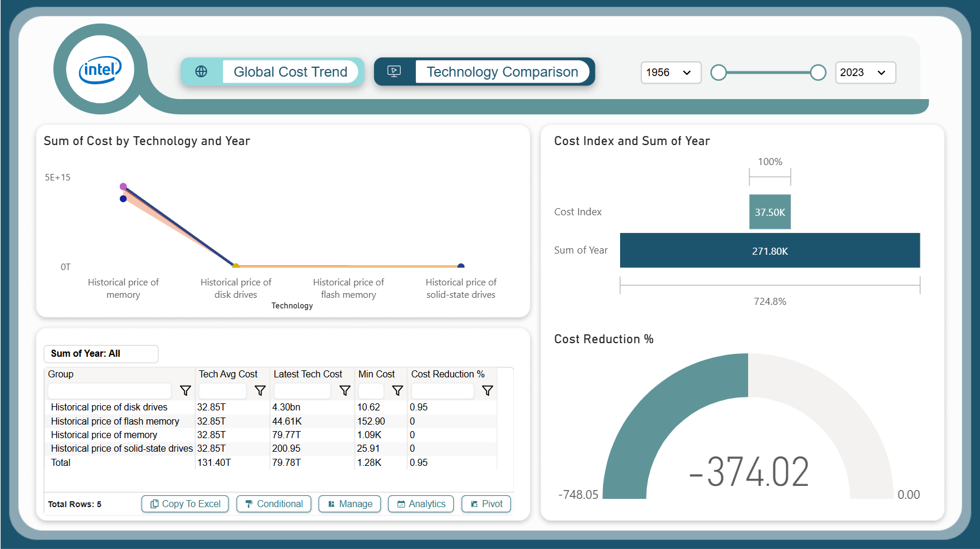Image resolution: width=980 pixels, height=549 pixels.
Task: Click the solid-state drives data point on chart
Action: pos(461,267)
